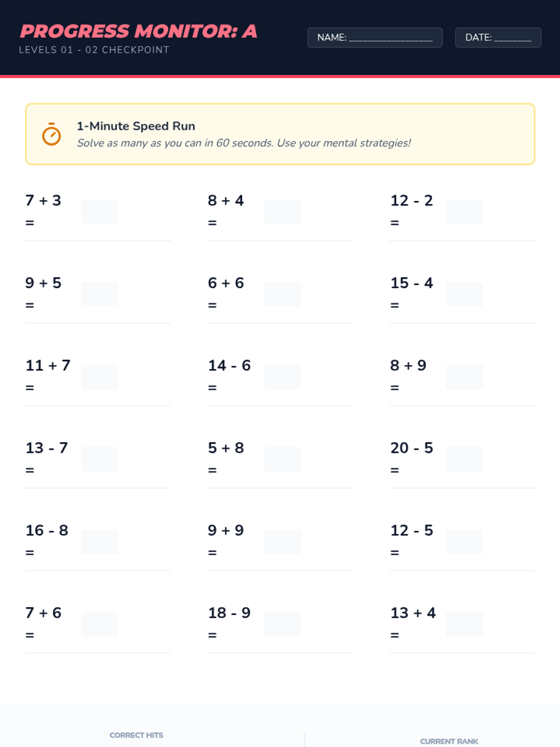Select the answer box for 9 + 5

pos(100,294)
